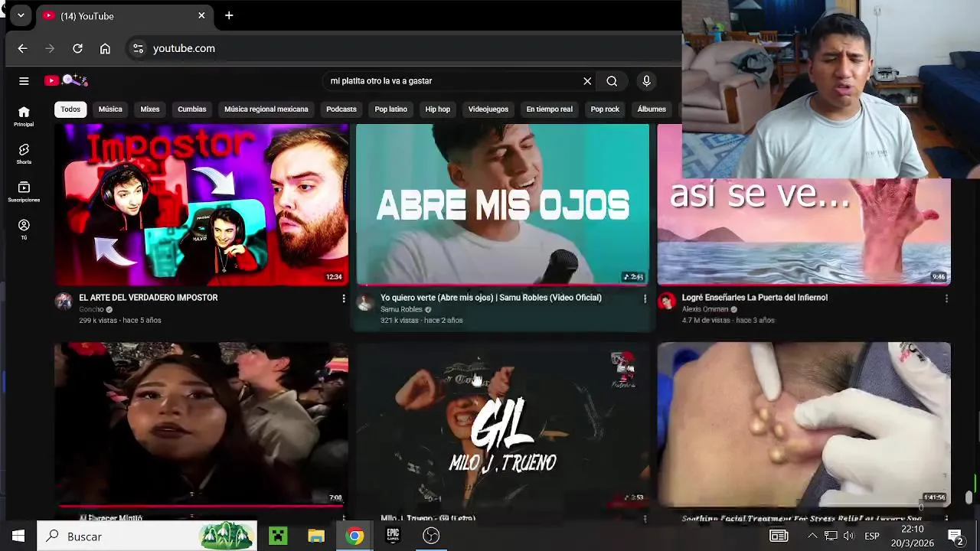Open the volume speaker tray icon
This screenshot has height=551, width=980.
coord(848,536)
